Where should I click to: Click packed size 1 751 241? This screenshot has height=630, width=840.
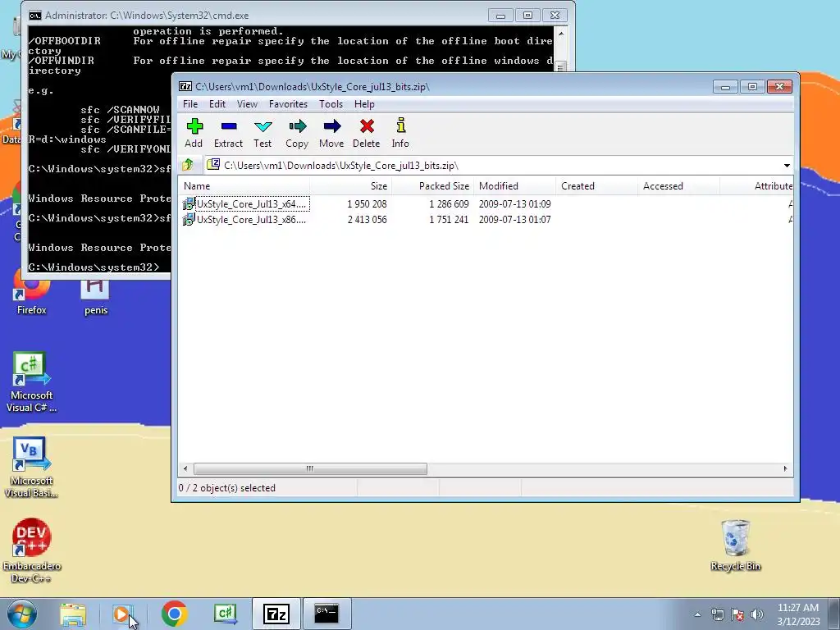(x=449, y=220)
